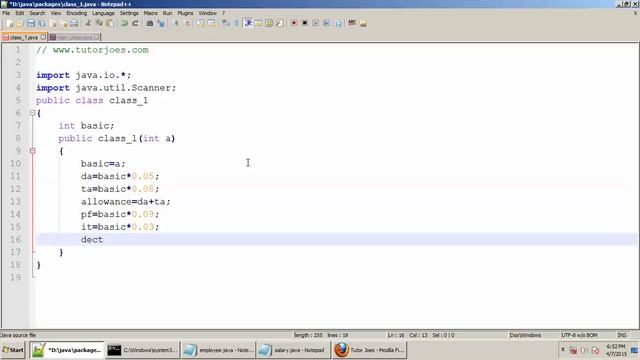The width and height of the screenshot is (640, 360).
Task: Close the class_1.java tab
Action: pyautogui.click(x=43, y=37)
